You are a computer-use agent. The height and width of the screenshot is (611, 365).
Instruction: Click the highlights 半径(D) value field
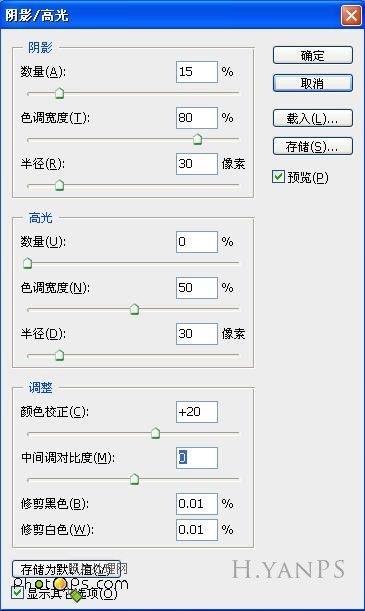coord(197,334)
